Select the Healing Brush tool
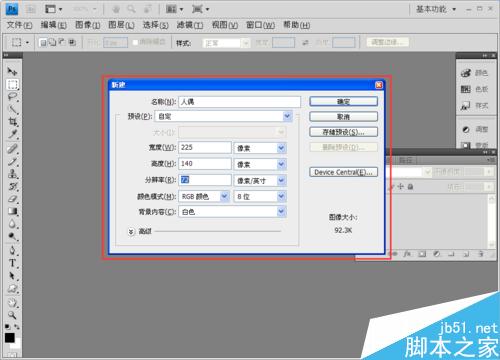Screen dimensions: 500x360 12,149
